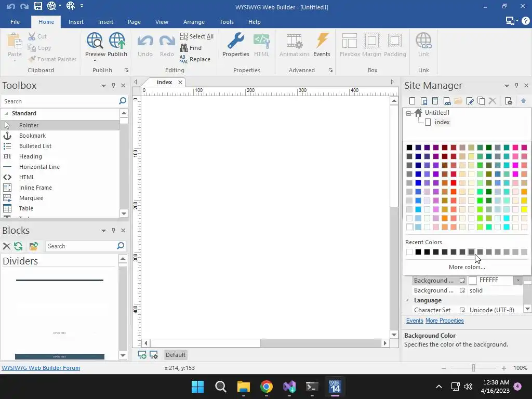Image resolution: width=532 pixels, height=399 pixels.
Task: Click the Help question mark icon
Action: click(526, 21)
